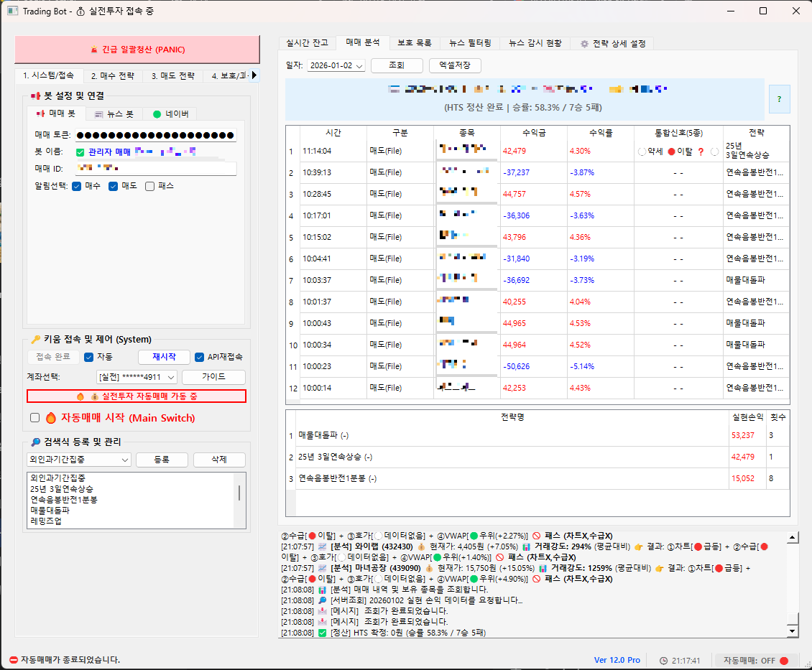Image resolution: width=812 pixels, height=670 pixels.
Task: Toggle the API재접속 checkbox
Action: 199,357
